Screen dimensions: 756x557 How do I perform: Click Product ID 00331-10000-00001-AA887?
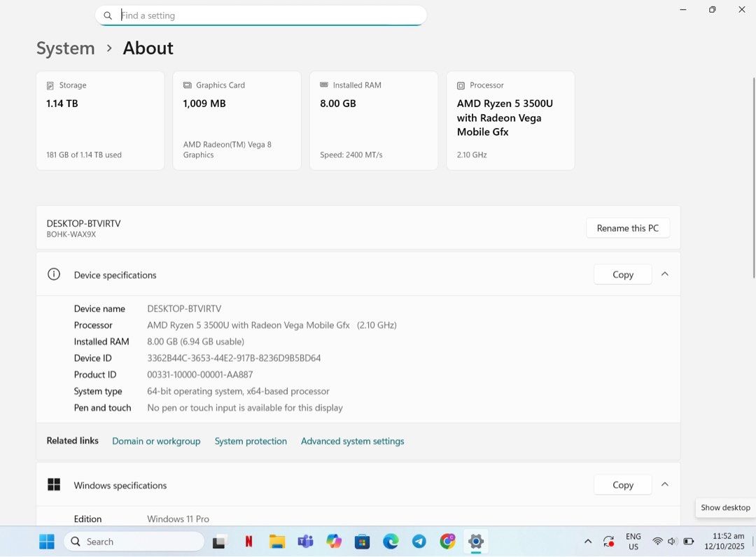pyautogui.click(x=199, y=374)
